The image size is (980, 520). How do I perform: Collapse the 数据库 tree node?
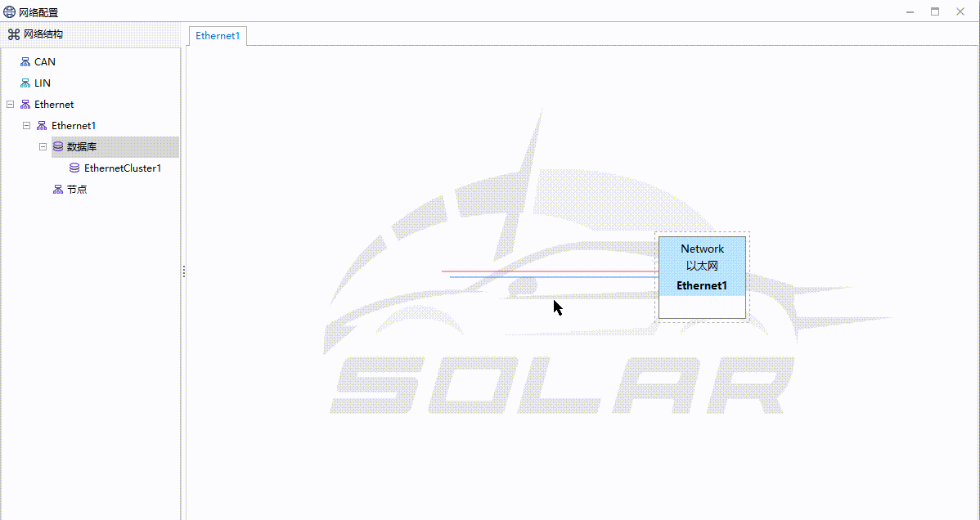(x=43, y=147)
